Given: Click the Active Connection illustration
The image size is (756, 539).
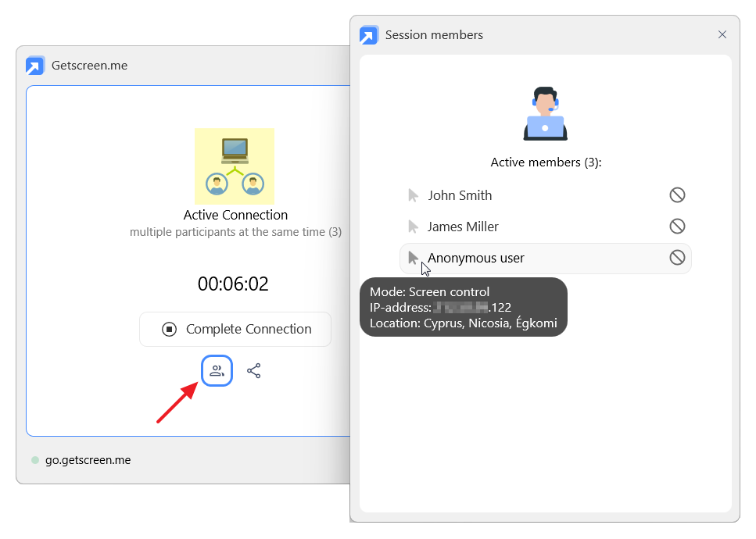Looking at the screenshot, I should click(235, 166).
